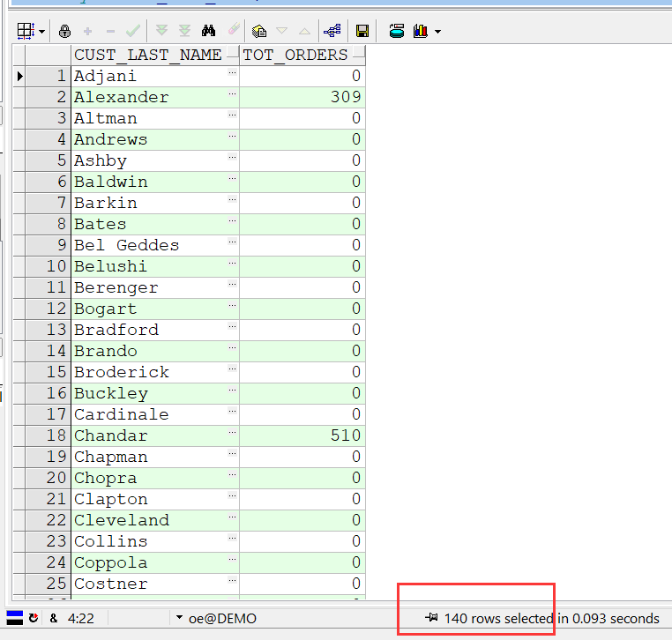
Task: Click the blue-black flag icon in status bar
Action: pyautogui.click(x=15, y=618)
